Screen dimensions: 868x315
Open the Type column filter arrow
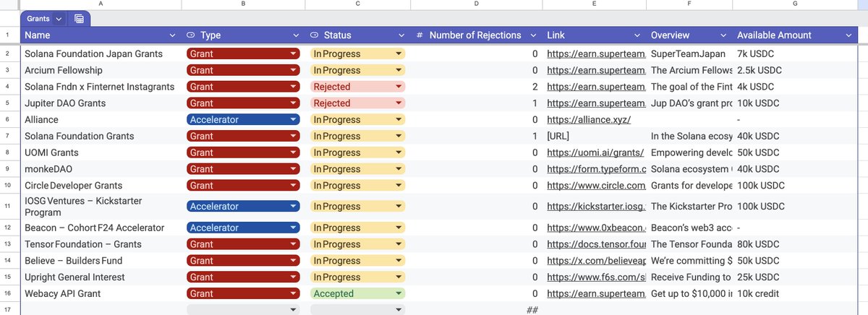[296, 35]
